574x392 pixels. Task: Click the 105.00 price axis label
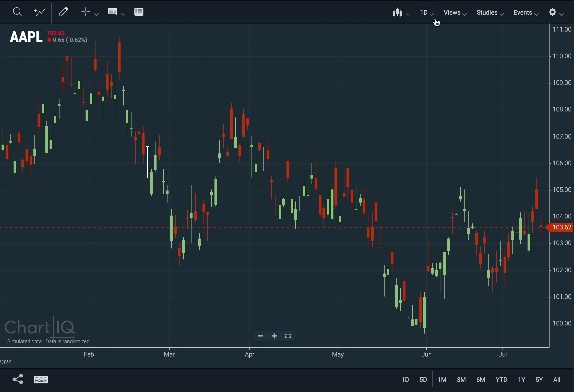click(562, 190)
